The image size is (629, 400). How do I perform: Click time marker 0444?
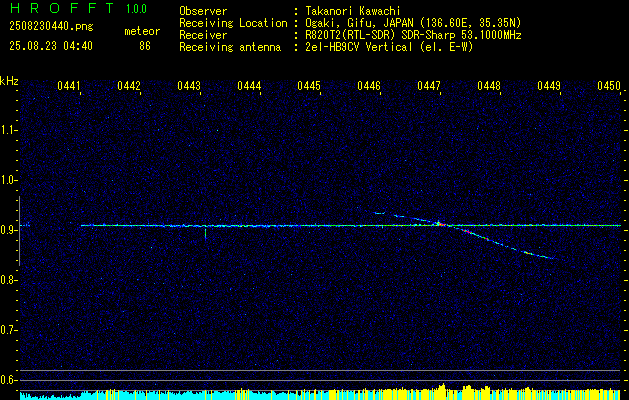249,86
